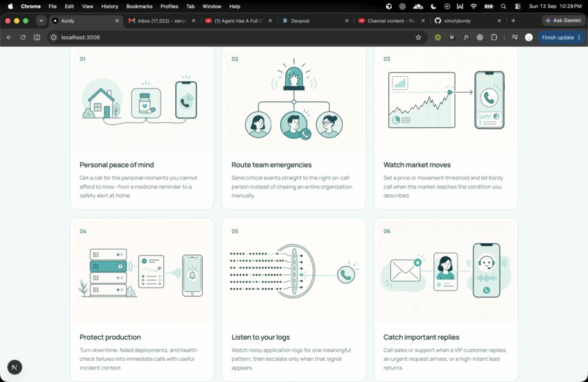
Task: Reload the localhost page
Action: pyautogui.click(x=23, y=37)
